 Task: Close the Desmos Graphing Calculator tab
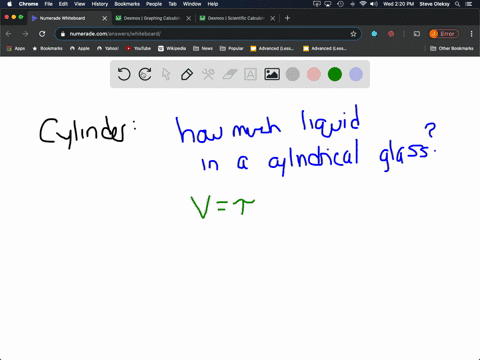(189, 18)
